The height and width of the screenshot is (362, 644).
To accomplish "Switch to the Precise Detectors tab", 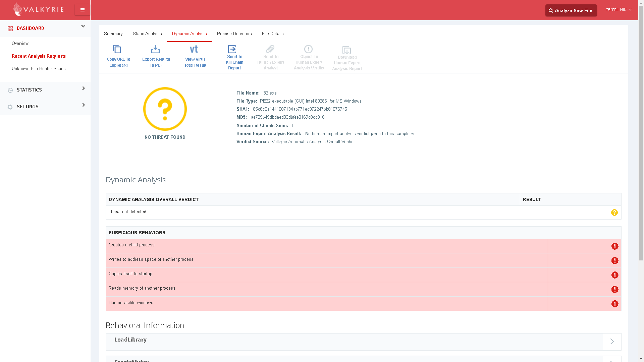I will coord(234,34).
